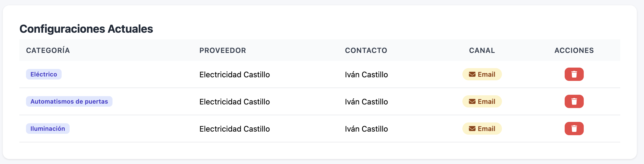Click the Configuraciones Actuales heading
Screen dimensions: 644x164
(x=87, y=28)
